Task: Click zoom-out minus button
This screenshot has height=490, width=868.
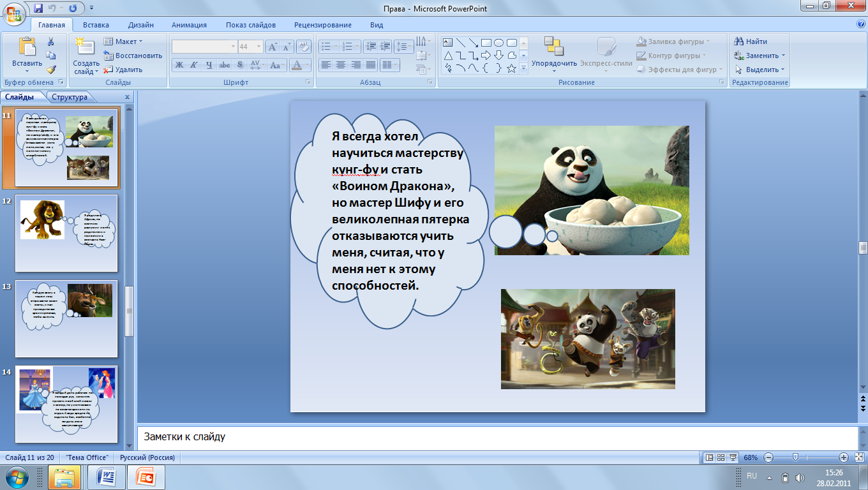Action: click(768, 457)
